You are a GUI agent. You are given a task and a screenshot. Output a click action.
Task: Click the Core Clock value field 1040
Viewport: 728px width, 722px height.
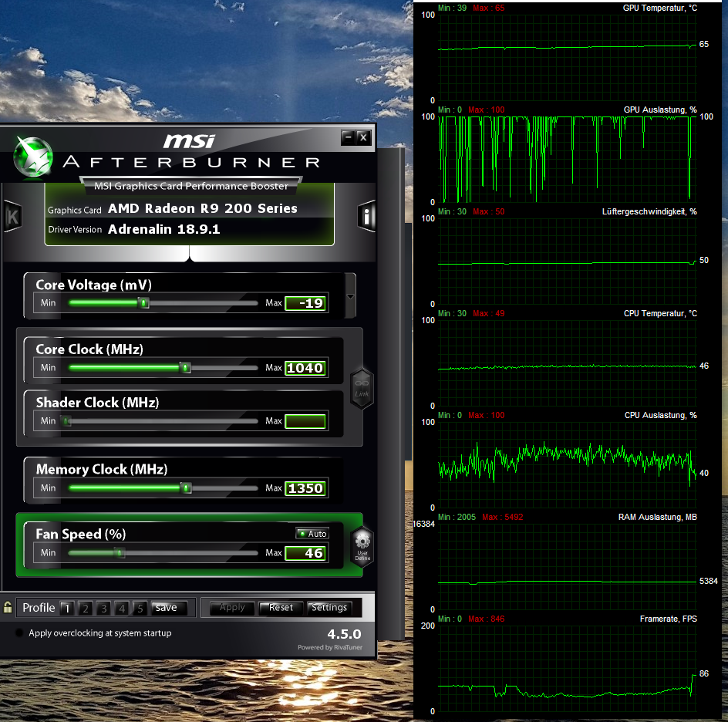point(305,368)
